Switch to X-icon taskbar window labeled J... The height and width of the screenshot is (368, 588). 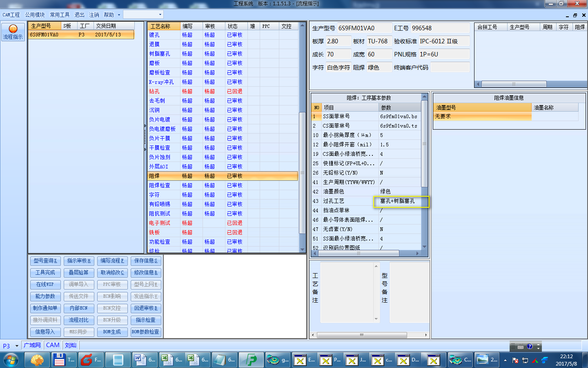click(x=356, y=360)
